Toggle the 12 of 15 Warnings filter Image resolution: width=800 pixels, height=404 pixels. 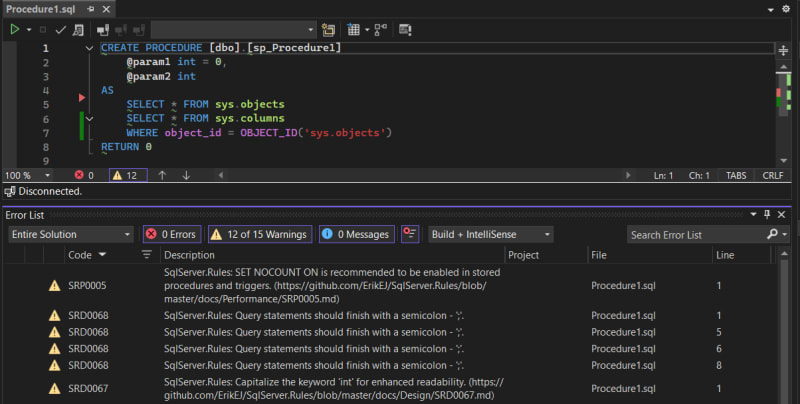(260, 235)
